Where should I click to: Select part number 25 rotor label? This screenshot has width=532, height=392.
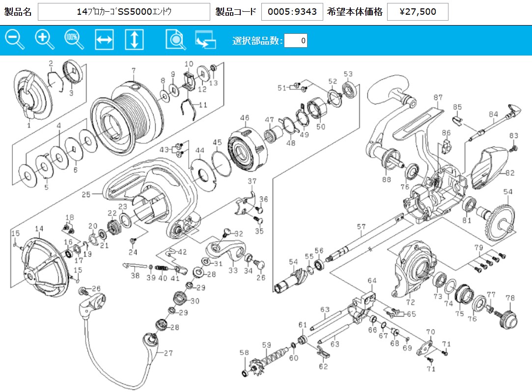coord(86,195)
